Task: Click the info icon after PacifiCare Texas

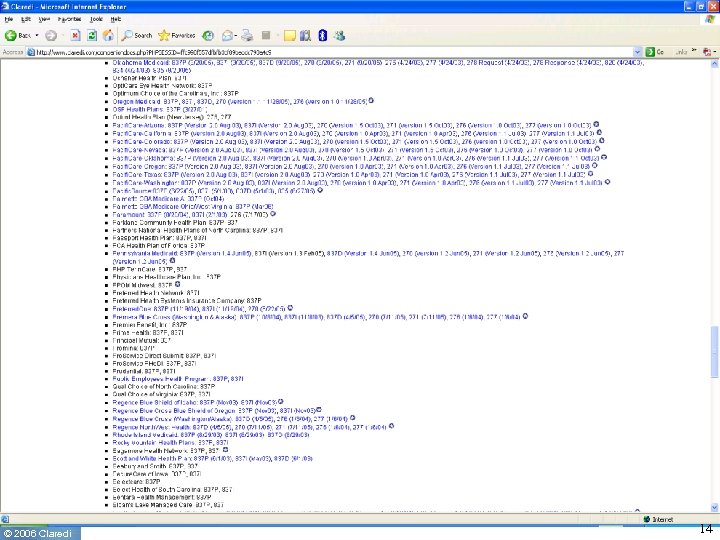Action: coord(591,174)
